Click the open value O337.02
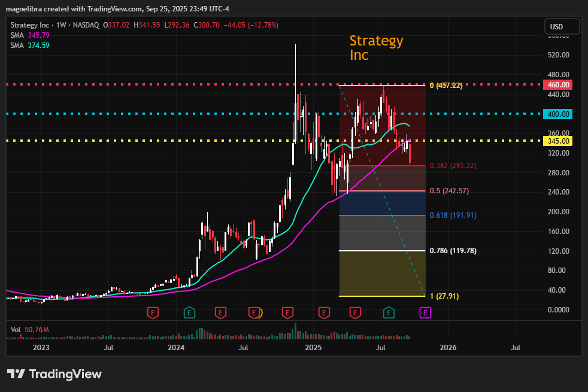 [116, 25]
